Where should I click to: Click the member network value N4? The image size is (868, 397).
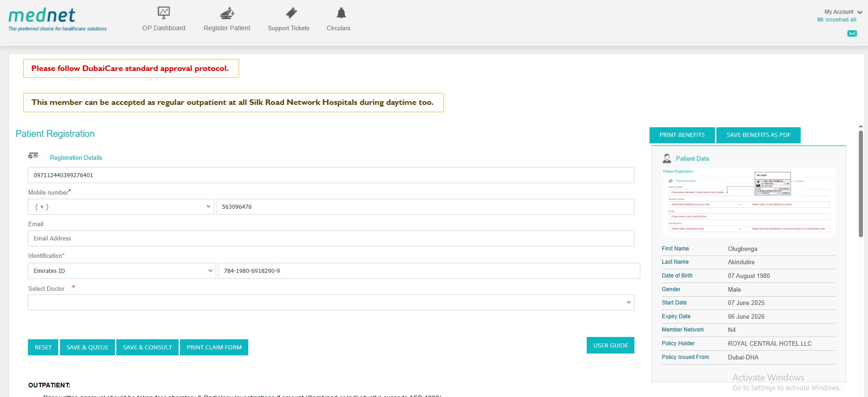pos(732,330)
